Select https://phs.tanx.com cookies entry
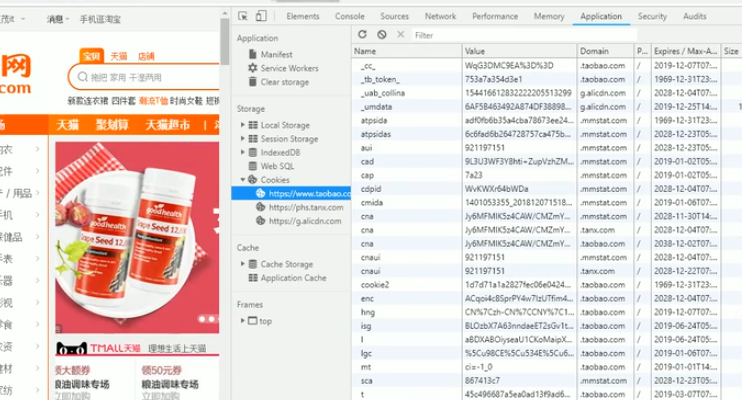This screenshot has width=742, height=400. (300, 207)
